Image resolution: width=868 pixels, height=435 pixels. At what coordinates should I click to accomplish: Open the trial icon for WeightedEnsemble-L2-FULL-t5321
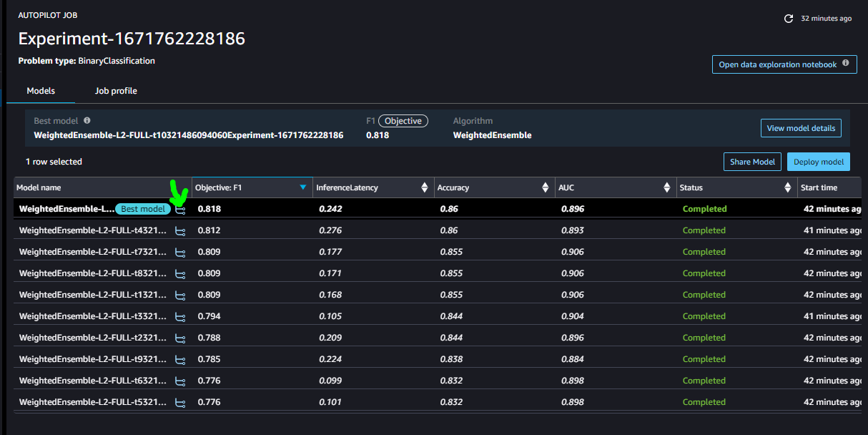coord(179,401)
